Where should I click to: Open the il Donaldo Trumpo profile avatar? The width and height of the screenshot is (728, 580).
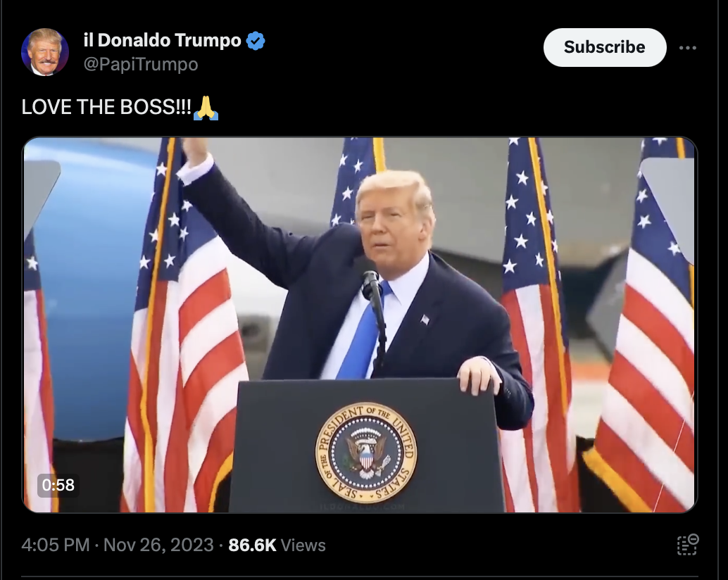pos(45,52)
